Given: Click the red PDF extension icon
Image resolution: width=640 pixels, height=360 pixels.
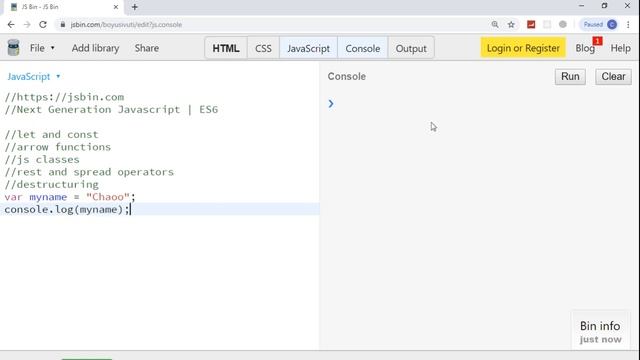Looking at the screenshot, I should [x=531, y=24].
